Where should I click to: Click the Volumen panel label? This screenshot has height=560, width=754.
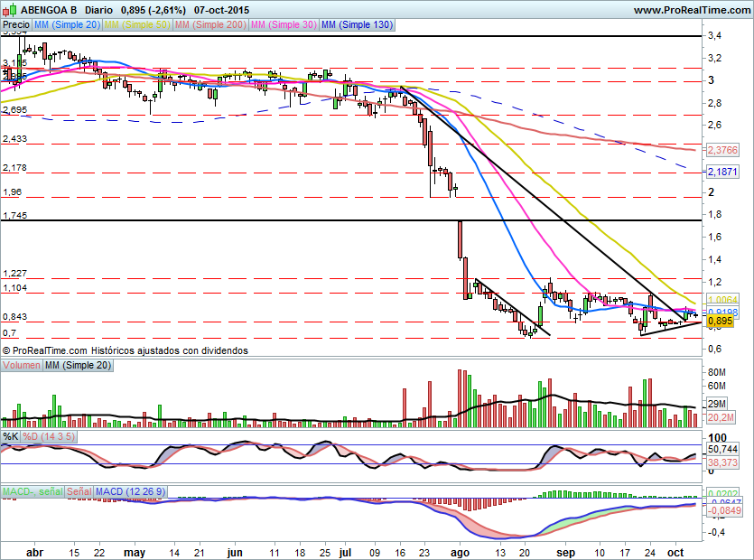click(22, 365)
